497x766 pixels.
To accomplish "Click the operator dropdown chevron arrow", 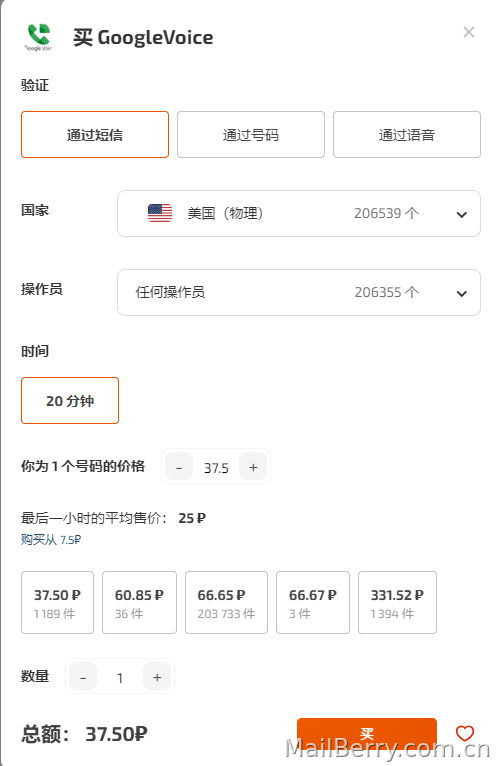I will click(461, 294).
